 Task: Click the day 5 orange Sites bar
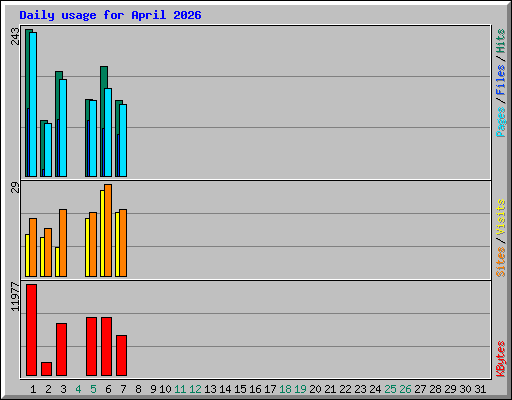coord(93,244)
